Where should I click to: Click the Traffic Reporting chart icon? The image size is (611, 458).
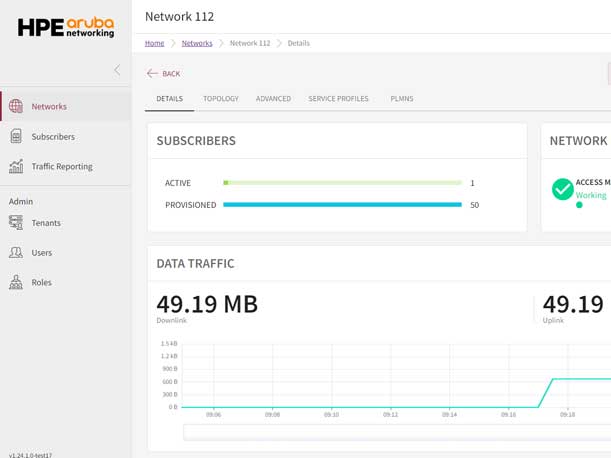(16, 166)
